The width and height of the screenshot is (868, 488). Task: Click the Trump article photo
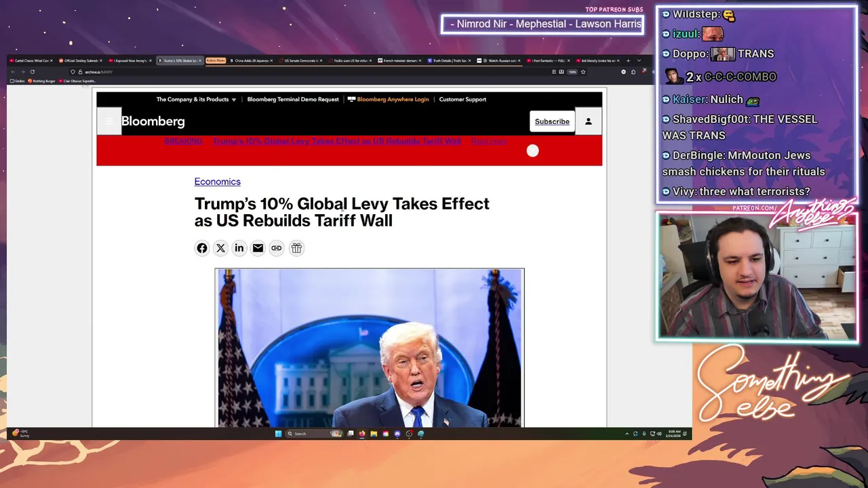(370, 348)
